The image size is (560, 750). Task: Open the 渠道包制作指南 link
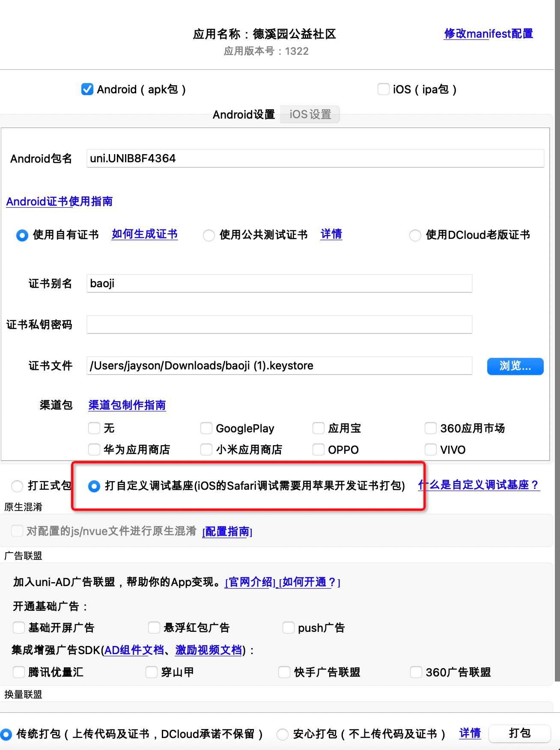click(x=127, y=405)
